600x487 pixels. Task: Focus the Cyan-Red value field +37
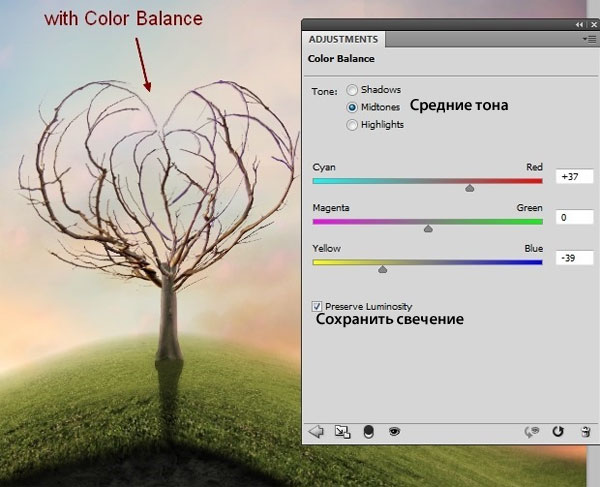[574, 176]
